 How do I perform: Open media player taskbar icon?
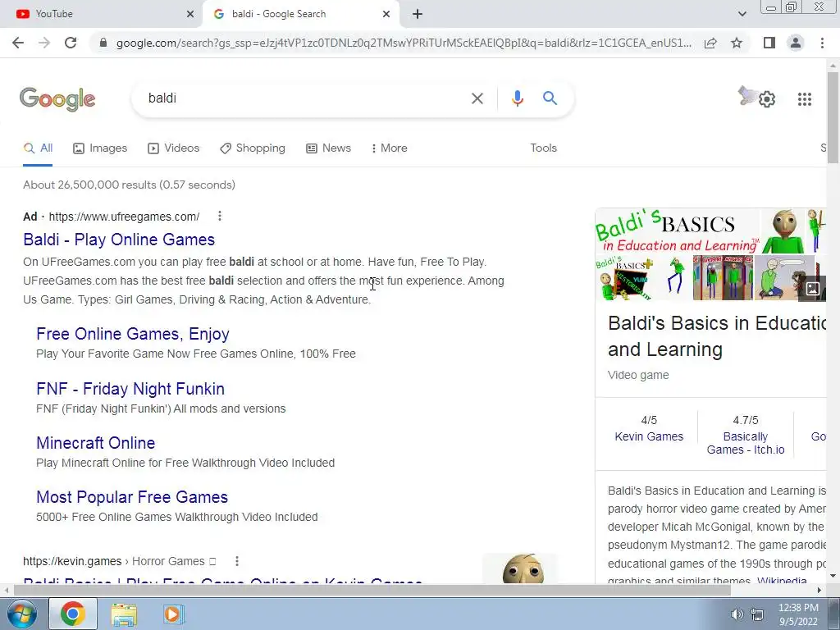tap(173, 614)
